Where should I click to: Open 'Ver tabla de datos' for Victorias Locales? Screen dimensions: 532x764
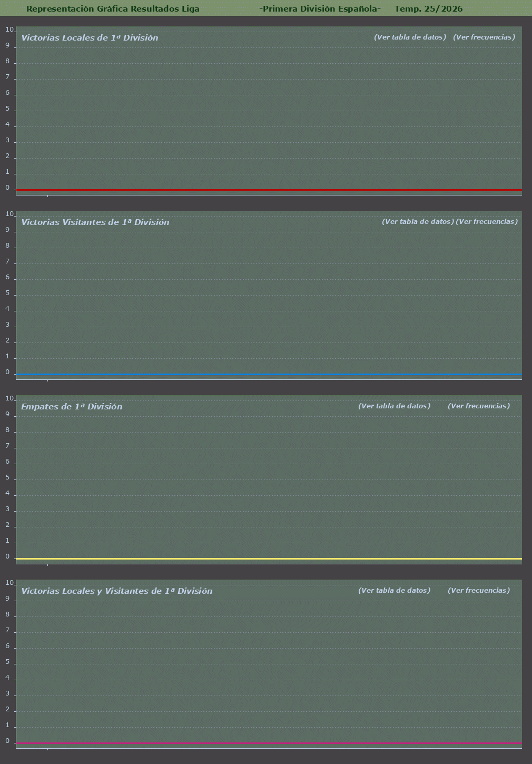coord(410,37)
